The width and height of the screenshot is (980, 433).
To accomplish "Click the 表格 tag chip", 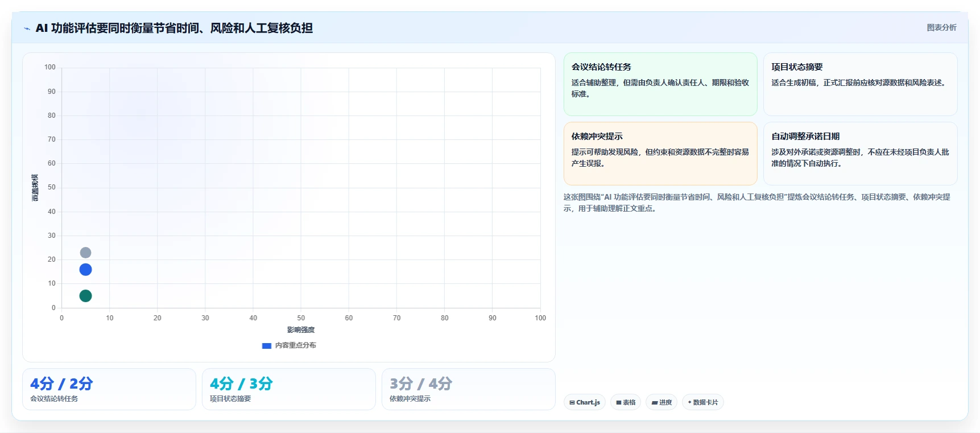I will click(x=626, y=402).
